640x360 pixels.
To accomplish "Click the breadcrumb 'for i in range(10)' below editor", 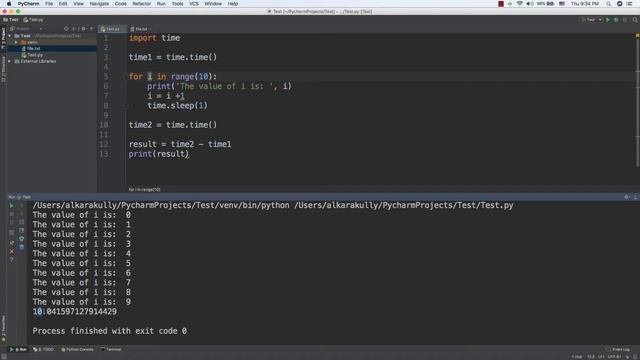I will [x=144, y=189].
